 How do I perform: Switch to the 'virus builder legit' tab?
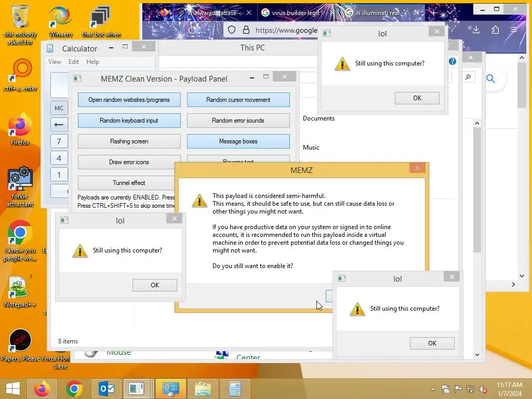coord(296,13)
